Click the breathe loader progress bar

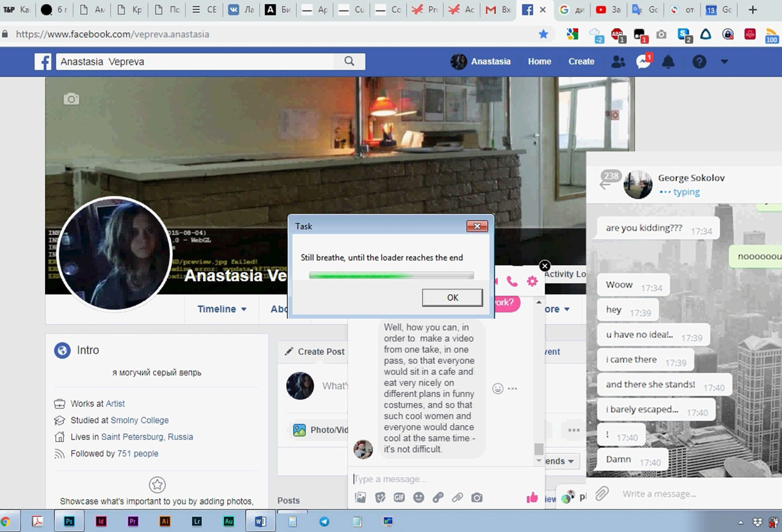pyautogui.click(x=391, y=276)
